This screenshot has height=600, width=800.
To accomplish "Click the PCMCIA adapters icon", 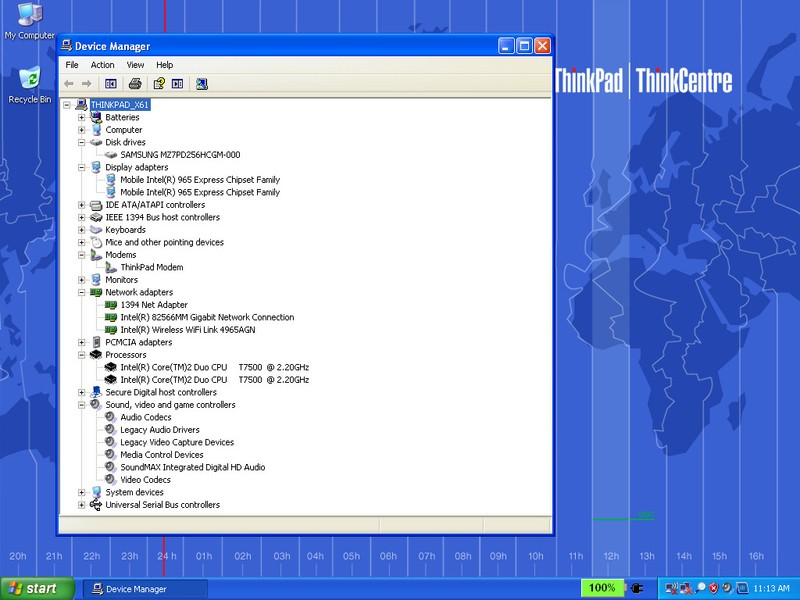I will click(96, 342).
